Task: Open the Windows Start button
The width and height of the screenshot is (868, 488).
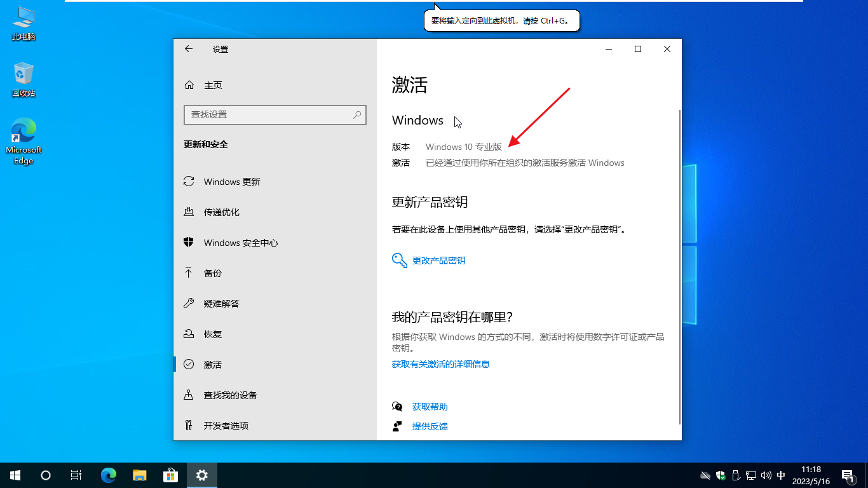Action: [x=15, y=475]
